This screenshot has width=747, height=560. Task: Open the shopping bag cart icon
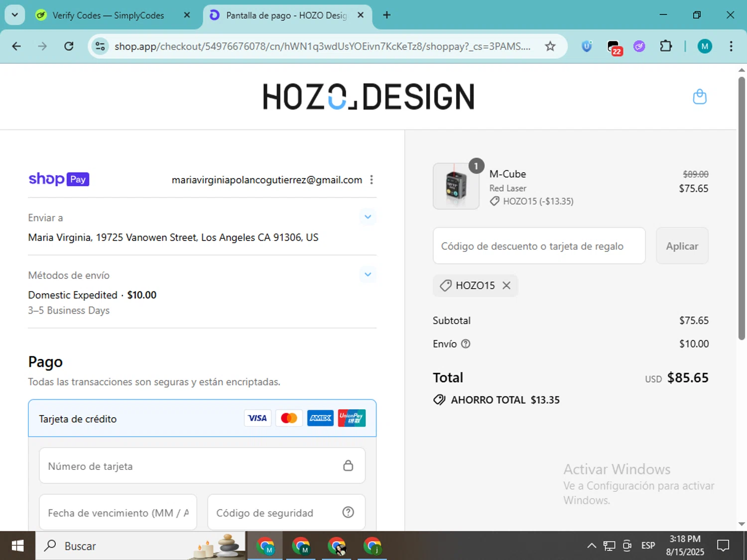pos(700,97)
